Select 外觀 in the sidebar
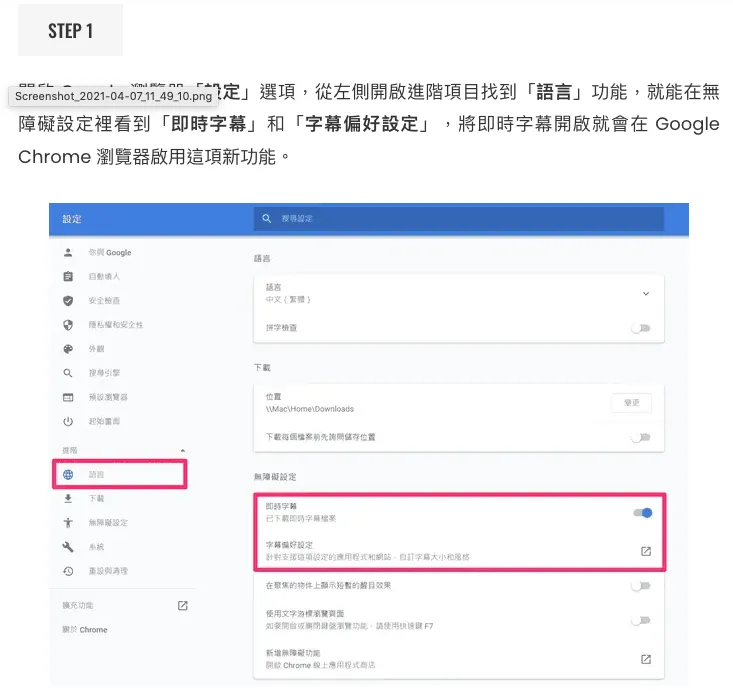Screen dimensions: 733x694 (96, 349)
